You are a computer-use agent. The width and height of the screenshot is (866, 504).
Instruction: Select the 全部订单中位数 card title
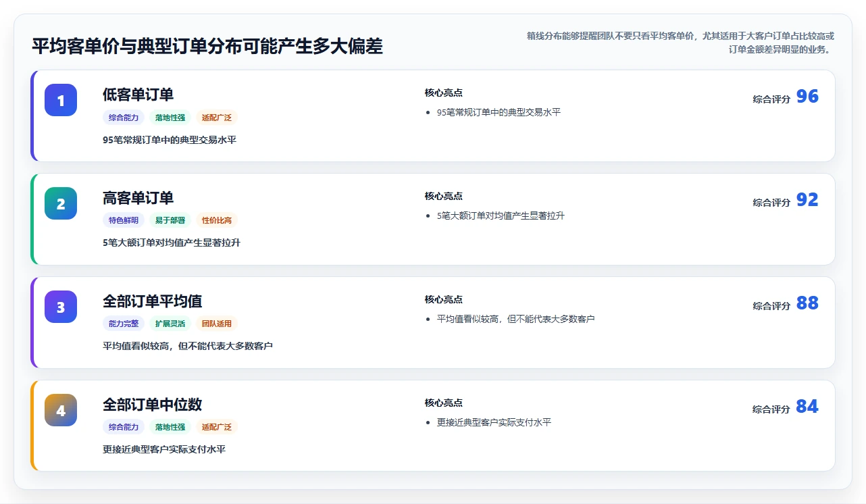pos(152,405)
